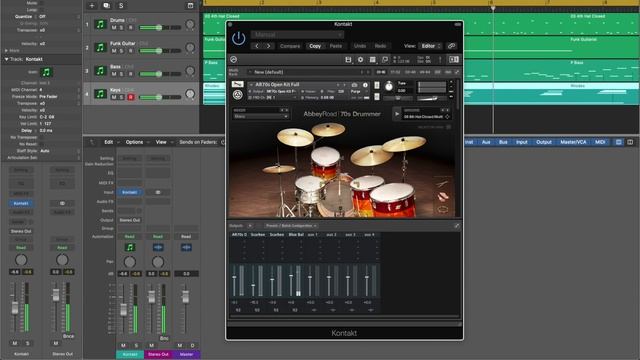Click the AR70s instrument wrench icon at rack left
640x360 pixels.
pos(238,84)
